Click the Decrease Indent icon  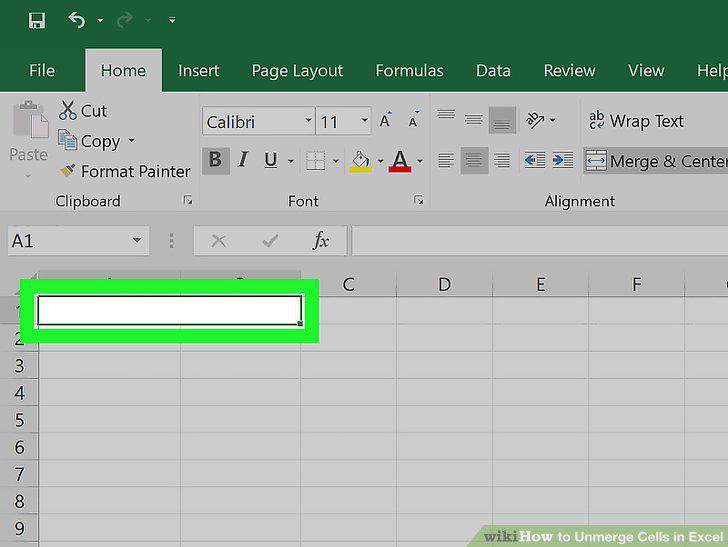(x=534, y=161)
